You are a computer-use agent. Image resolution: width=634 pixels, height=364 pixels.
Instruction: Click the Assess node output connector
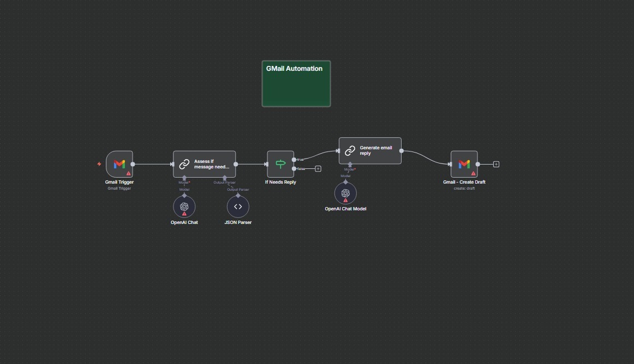pos(236,164)
